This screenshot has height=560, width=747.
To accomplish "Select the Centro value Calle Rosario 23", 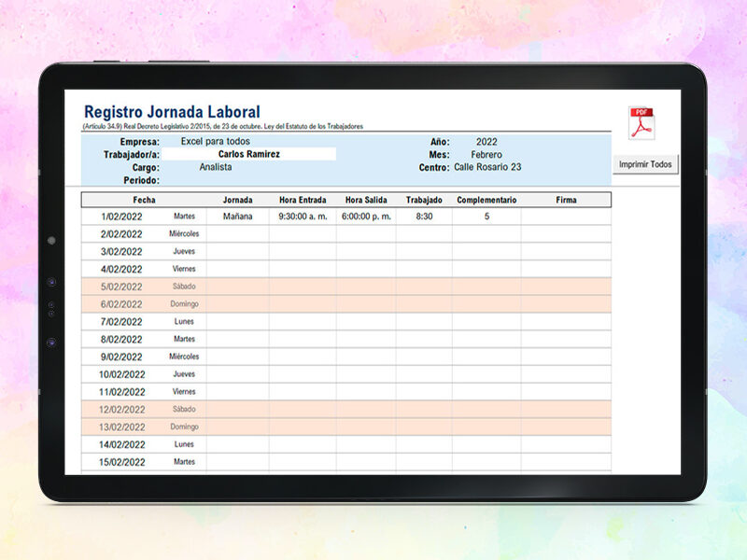I will [x=487, y=167].
